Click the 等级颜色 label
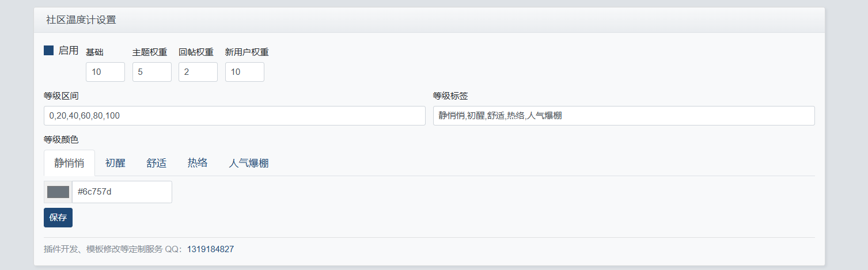Image resolution: width=868 pixels, height=270 pixels. pos(61,139)
